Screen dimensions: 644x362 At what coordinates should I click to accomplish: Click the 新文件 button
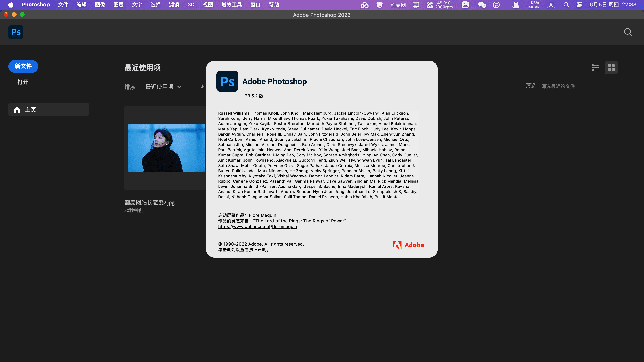pos(23,66)
